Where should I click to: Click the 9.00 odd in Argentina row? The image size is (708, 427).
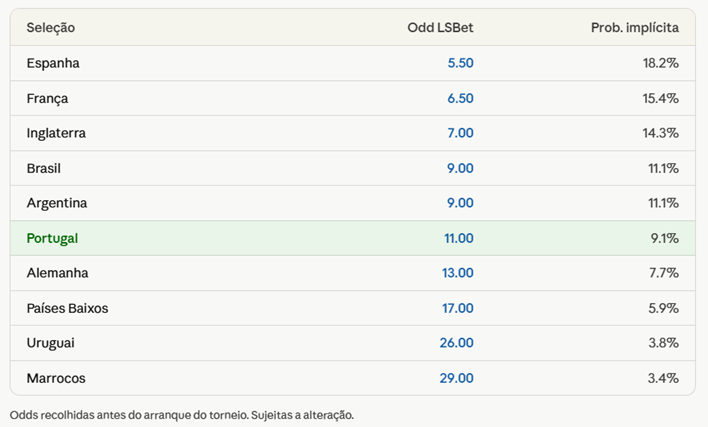[461, 203]
